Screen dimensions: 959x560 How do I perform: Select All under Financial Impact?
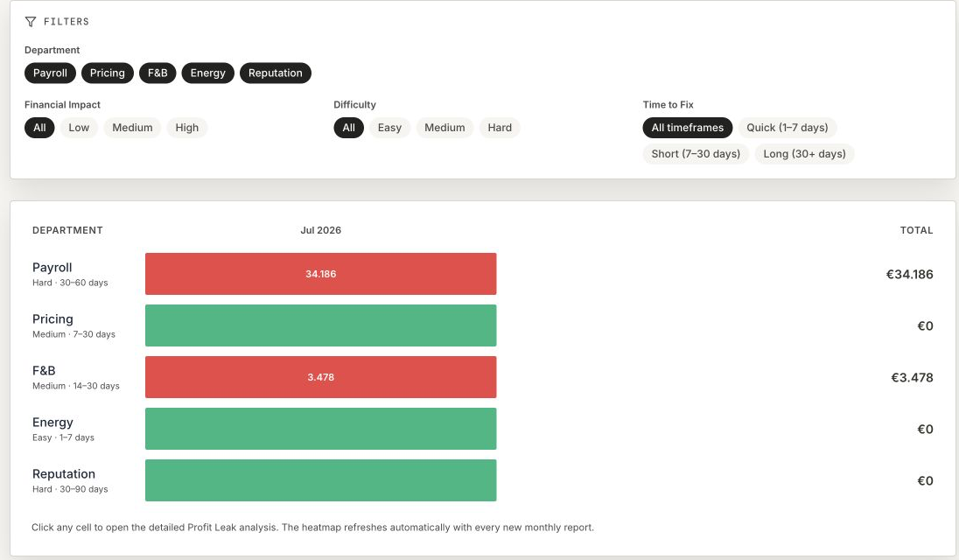(39, 128)
